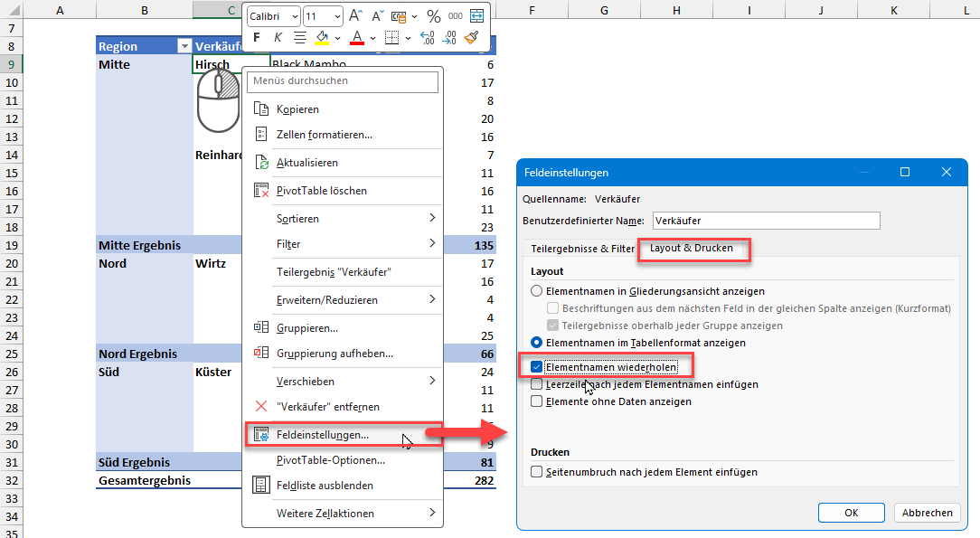The image size is (980, 538).
Task: Click the bold F formatting icon
Action: (x=258, y=38)
